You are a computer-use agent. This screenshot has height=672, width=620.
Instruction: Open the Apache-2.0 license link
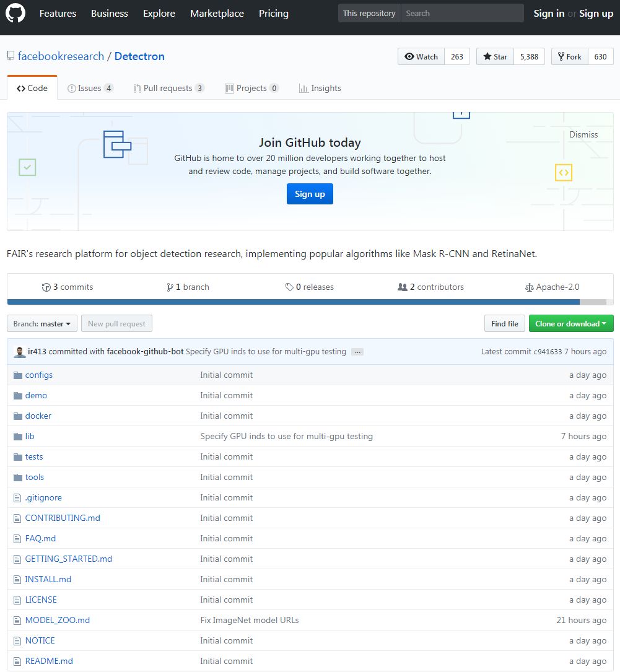(x=552, y=287)
